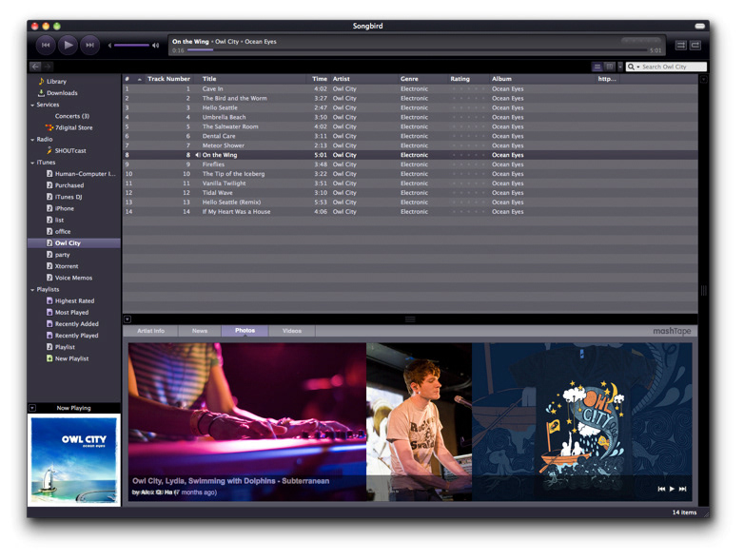Toggle shuffle mode
This screenshot has width=744, height=560.
coord(681,45)
